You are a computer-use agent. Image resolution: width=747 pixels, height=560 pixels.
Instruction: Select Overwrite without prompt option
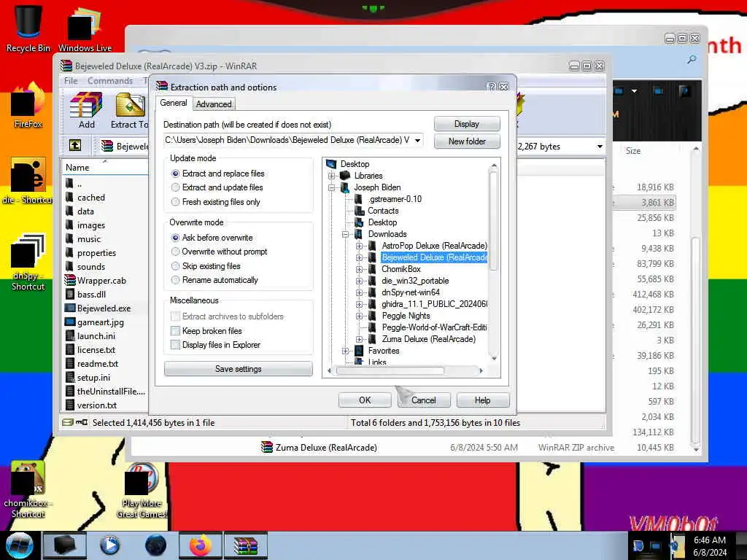tap(175, 252)
